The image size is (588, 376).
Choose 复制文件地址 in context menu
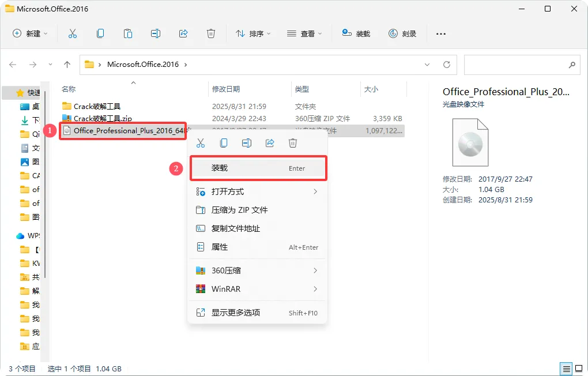258,228
